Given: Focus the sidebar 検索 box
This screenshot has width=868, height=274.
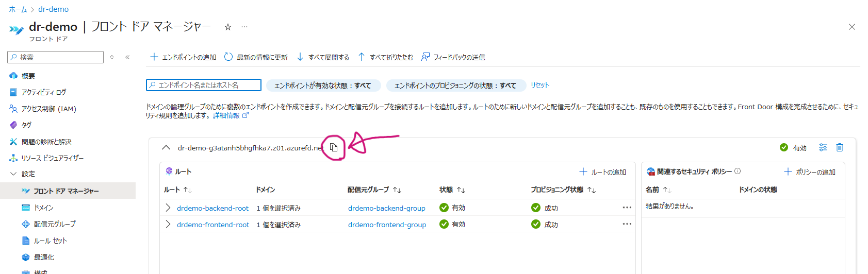Looking at the screenshot, I should pos(56,57).
